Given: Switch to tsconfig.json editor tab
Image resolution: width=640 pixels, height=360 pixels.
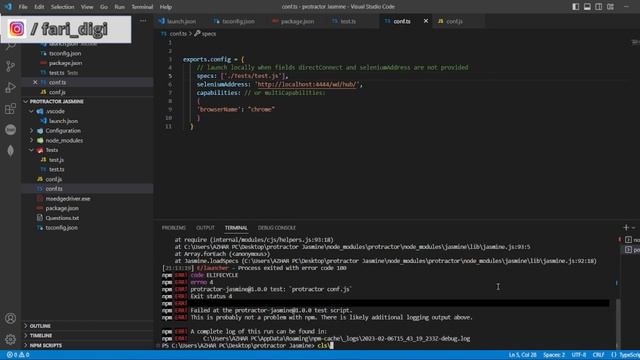Looking at the screenshot, I should click(238, 21).
